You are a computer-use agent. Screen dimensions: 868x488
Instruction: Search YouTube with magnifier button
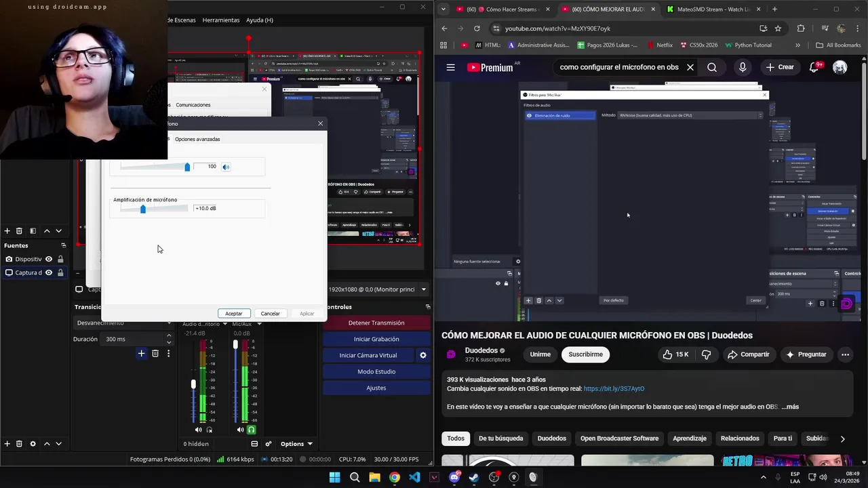pos(712,67)
